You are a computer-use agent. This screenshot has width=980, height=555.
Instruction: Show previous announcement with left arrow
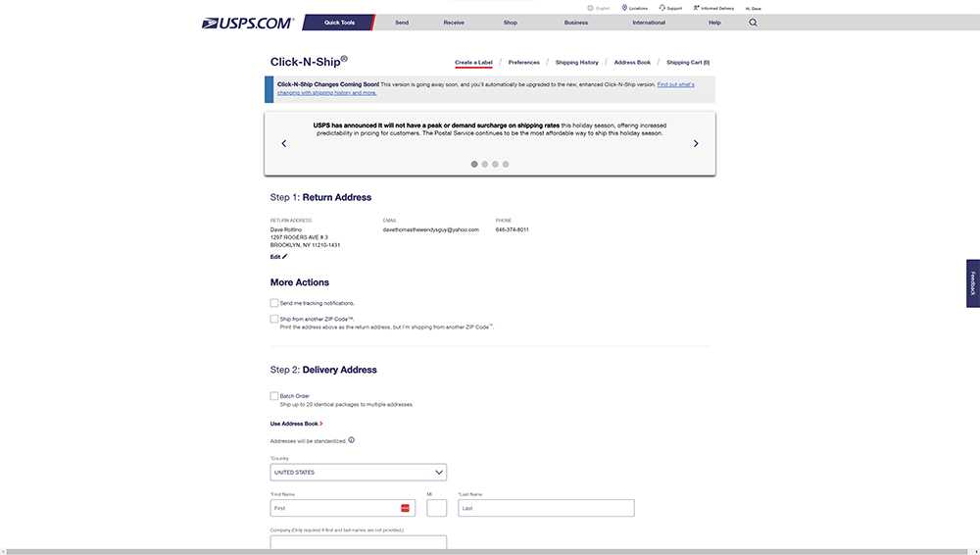coord(284,143)
